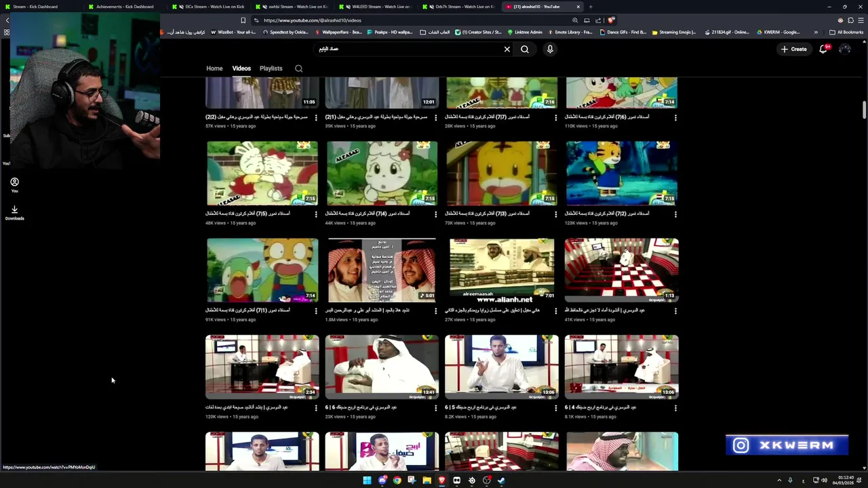This screenshot has width=868, height=488.
Task: Click the page vertical scrollbar thumb
Action: click(x=864, y=110)
